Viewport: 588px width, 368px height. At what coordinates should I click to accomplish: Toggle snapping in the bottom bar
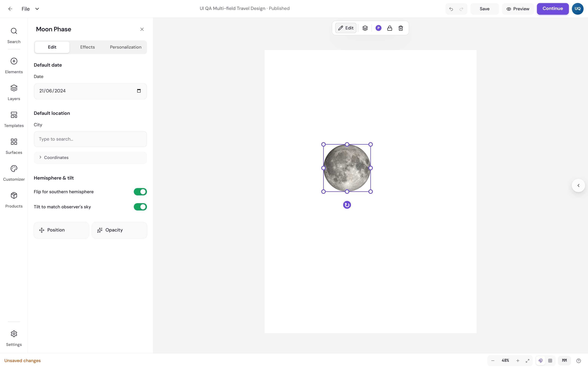540,361
